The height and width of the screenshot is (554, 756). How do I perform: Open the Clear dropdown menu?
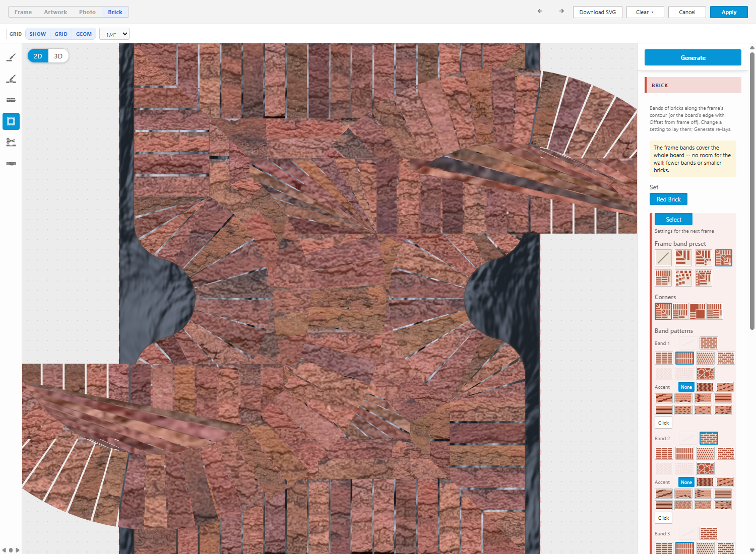645,12
